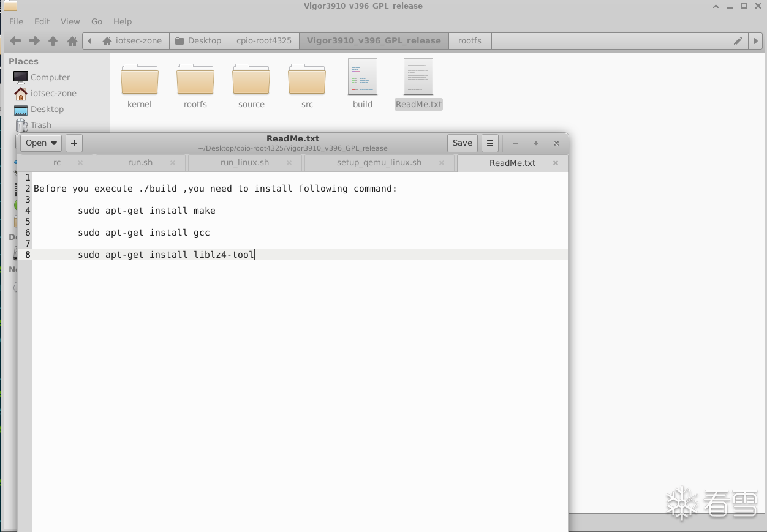Close the setup_qemu_linux.sh tab
The width and height of the screenshot is (767, 532).
coord(442,163)
